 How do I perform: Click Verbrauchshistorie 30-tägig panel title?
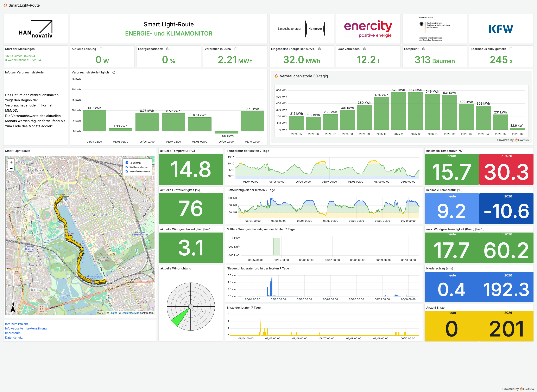pos(304,76)
